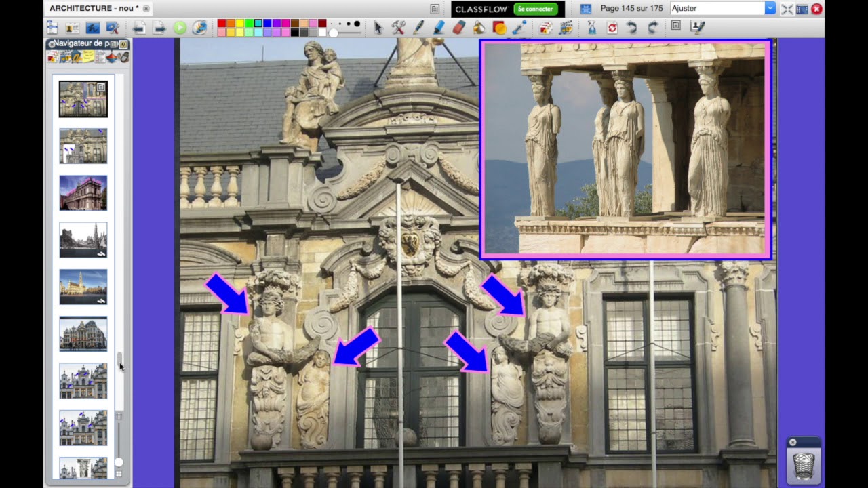Select the ARCHITECTURE - nou flipchart tab
The image size is (868, 488).
pyautogui.click(x=94, y=8)
